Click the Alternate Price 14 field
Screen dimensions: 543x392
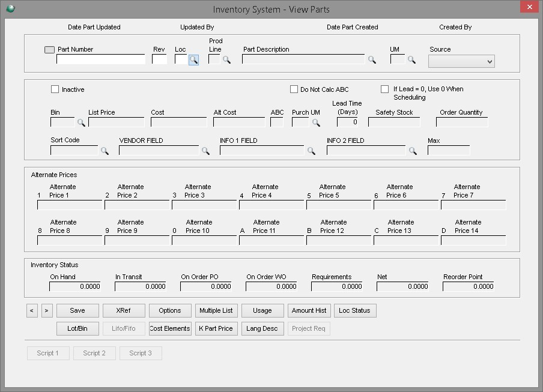coord(473,241)
